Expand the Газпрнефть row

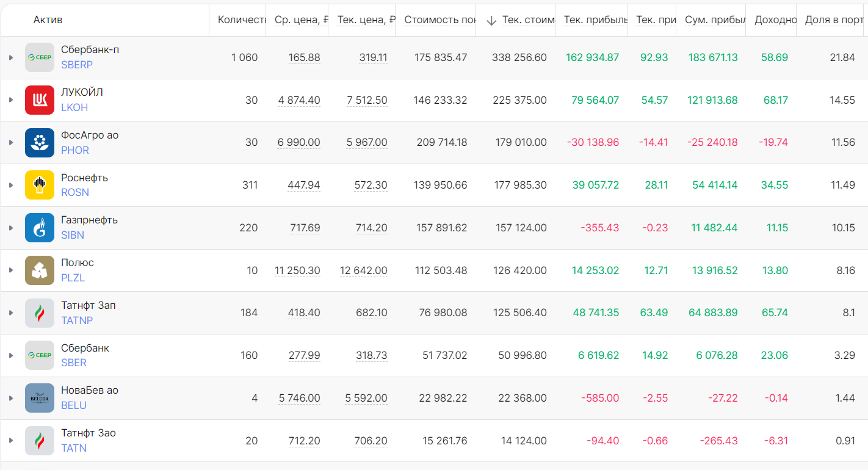[x=11, y=228]
